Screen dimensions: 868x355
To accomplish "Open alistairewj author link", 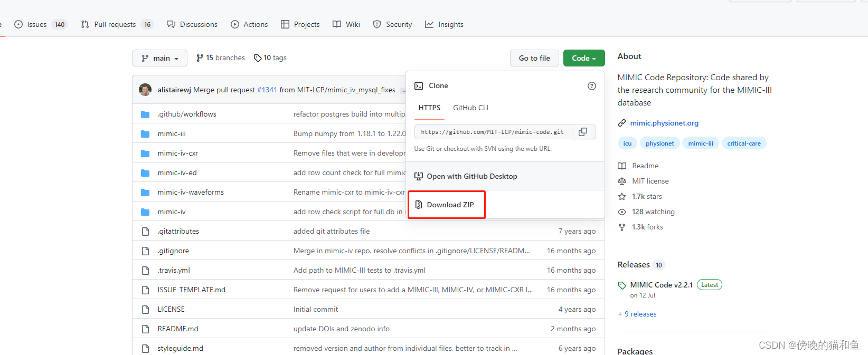I will [x=174, y=90].
